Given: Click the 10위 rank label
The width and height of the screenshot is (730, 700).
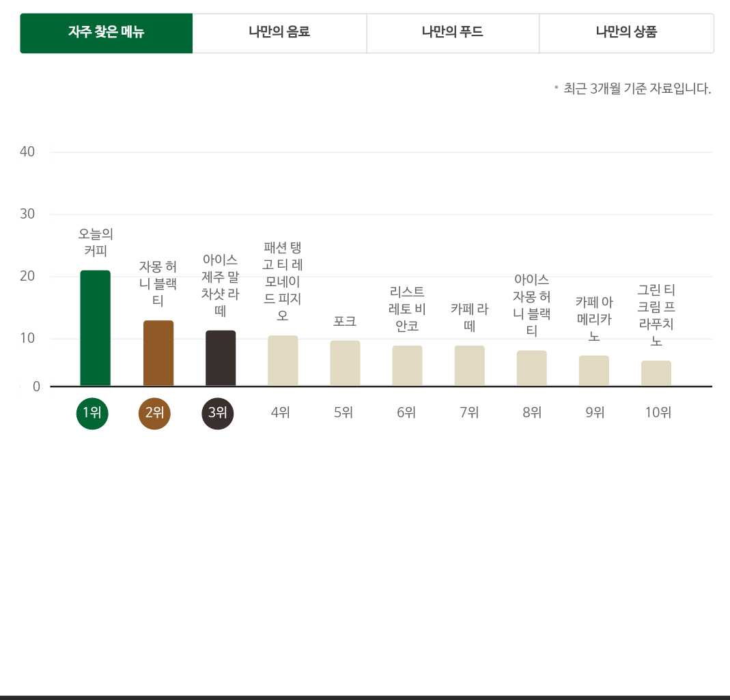Looking at the screenshot, I should point(658,412).
